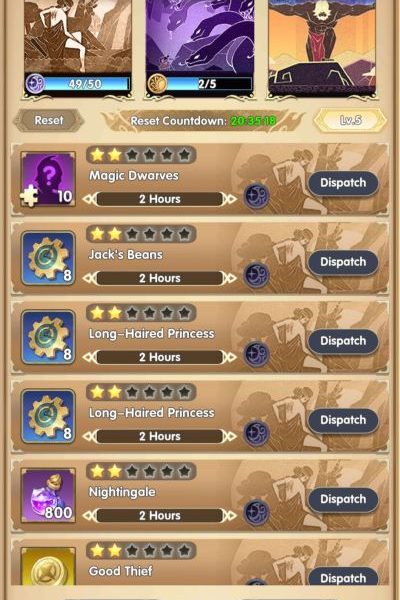The width and height of the screenshot is (400, 600).
Task: Tap the moon emblem on Magic Dwarves quest
Action: coord(256,196)
